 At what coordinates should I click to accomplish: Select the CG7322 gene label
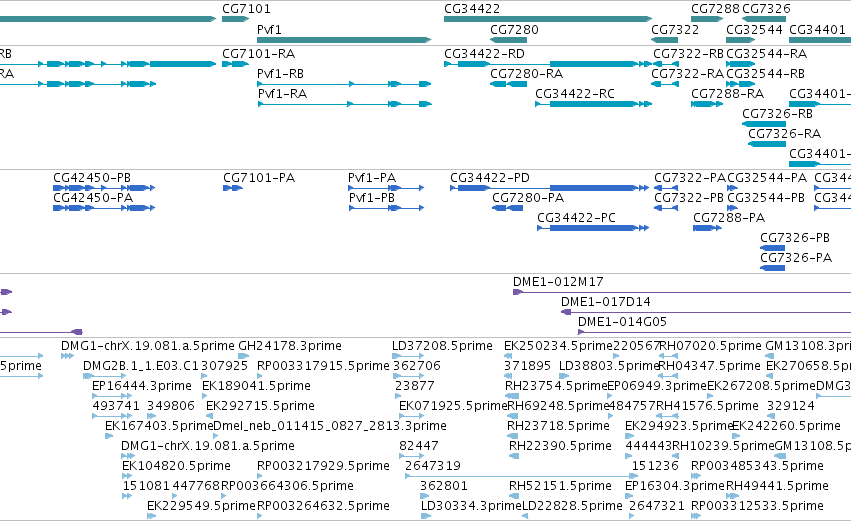[675, 29]
